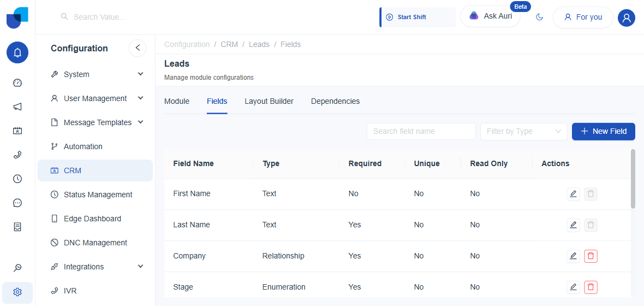Go to CRM breadcrumb

coord(229,44)
